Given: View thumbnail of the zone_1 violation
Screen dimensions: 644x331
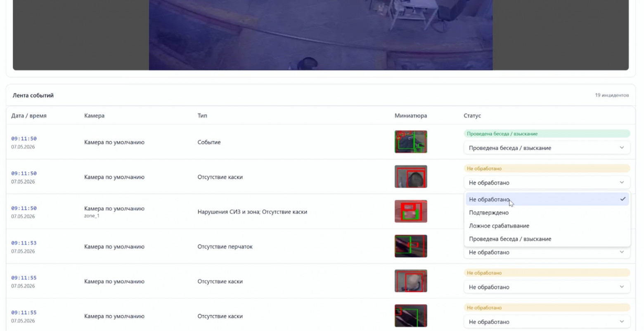Looking at the screenshot, I should (x=411, y=211).
